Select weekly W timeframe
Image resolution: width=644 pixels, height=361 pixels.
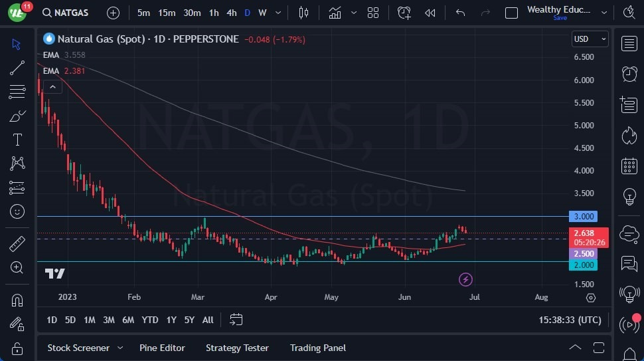click(x=262, y=13)
